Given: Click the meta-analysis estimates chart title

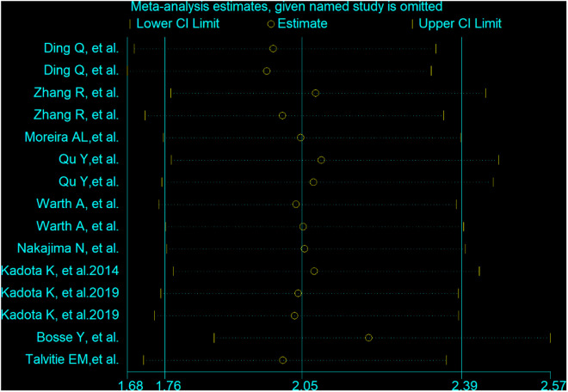Looking at the screenshot, I should [287, 6].
